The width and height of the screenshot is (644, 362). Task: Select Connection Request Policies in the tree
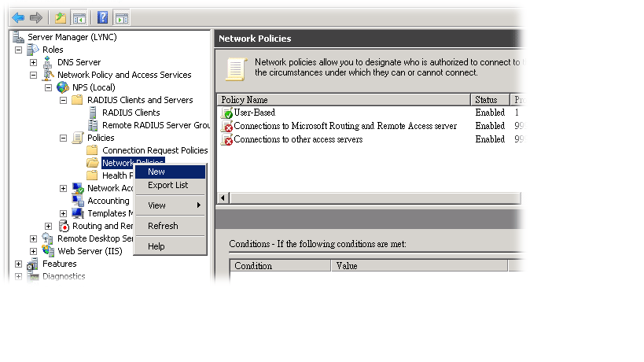(x=154, y=150)
